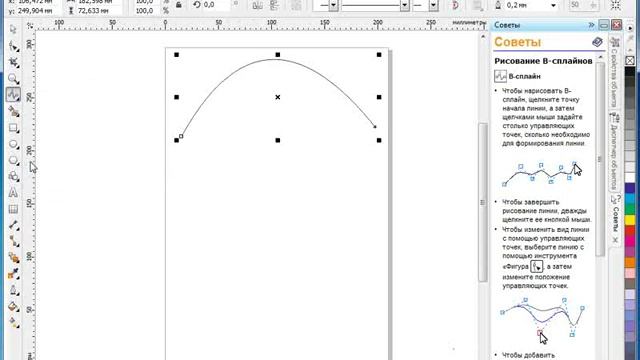Click the center X marker of selection
This screenshot has height=360, width=640.
click(x=278, y=97)
